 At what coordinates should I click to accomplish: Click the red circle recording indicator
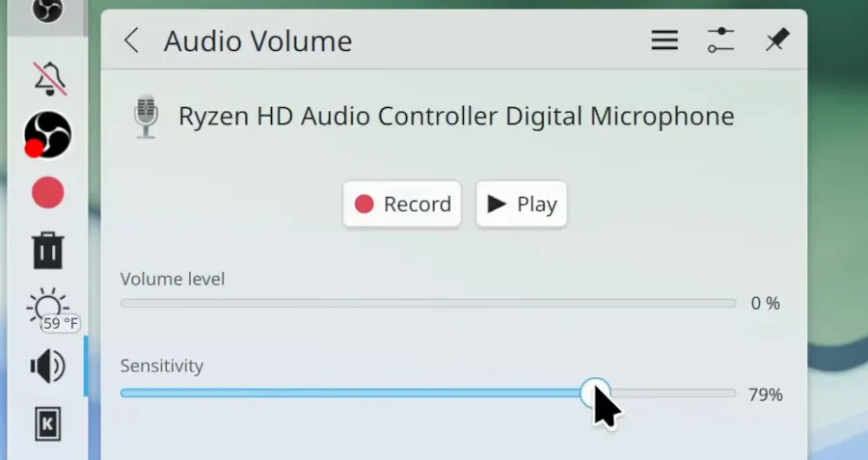[47, 193]
